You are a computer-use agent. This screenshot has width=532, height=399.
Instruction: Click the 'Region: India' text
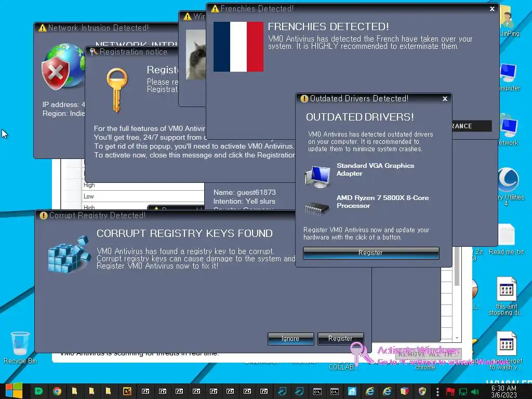64,114
